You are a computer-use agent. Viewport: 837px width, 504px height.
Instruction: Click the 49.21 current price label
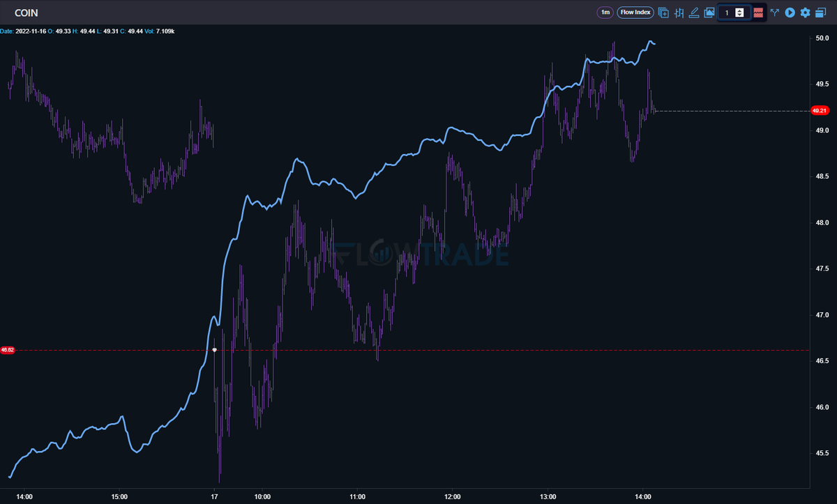[820, 111]
